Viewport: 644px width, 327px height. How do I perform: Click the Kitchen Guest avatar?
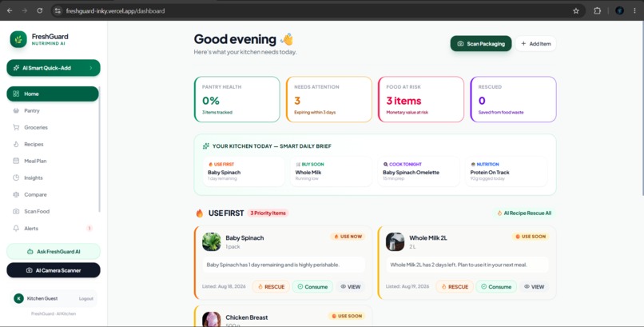(18, 299)
